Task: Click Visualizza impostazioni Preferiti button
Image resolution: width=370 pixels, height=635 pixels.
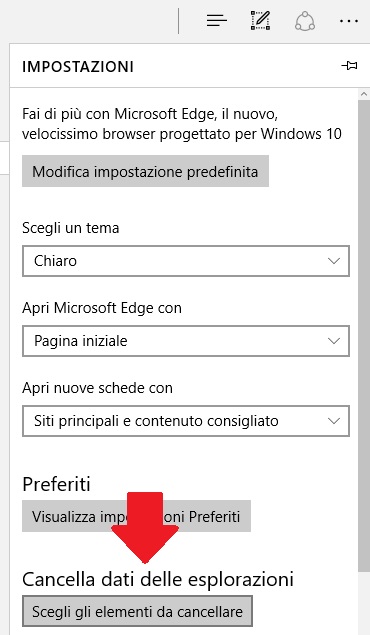Action: point(136,516)
